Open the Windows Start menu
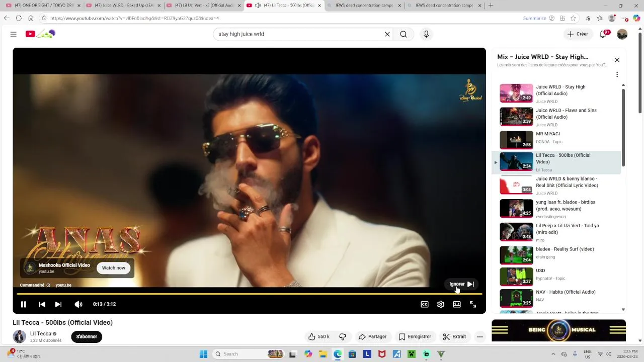Screen dimensions: 644x362 click(203, 354)
